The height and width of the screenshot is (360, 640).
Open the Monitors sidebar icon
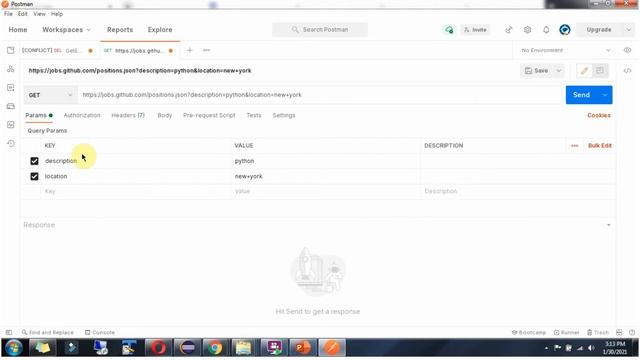click(x=11, y=124)
